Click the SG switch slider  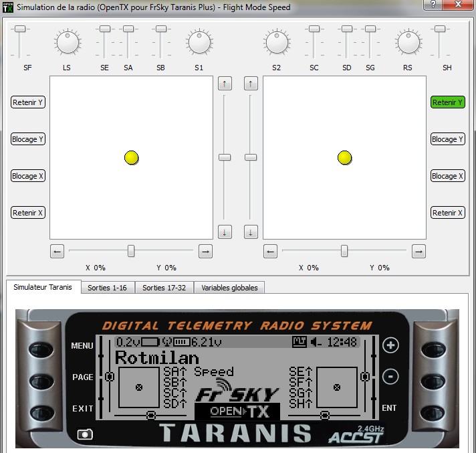pos(370,42)
